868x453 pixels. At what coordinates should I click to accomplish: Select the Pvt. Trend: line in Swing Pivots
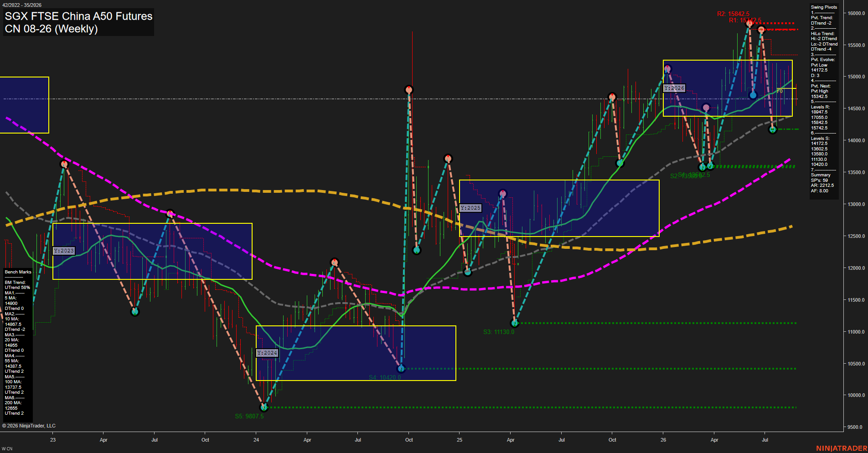click(822, 18)
